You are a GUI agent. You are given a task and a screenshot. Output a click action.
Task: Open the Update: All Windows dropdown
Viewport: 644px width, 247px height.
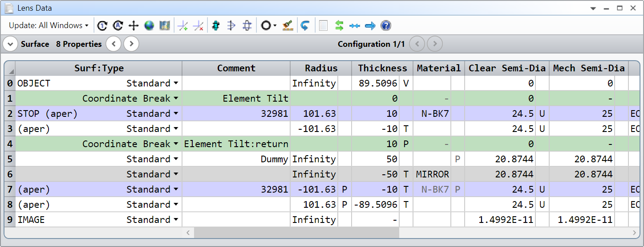pyautogui.click(x=49, y=25)
